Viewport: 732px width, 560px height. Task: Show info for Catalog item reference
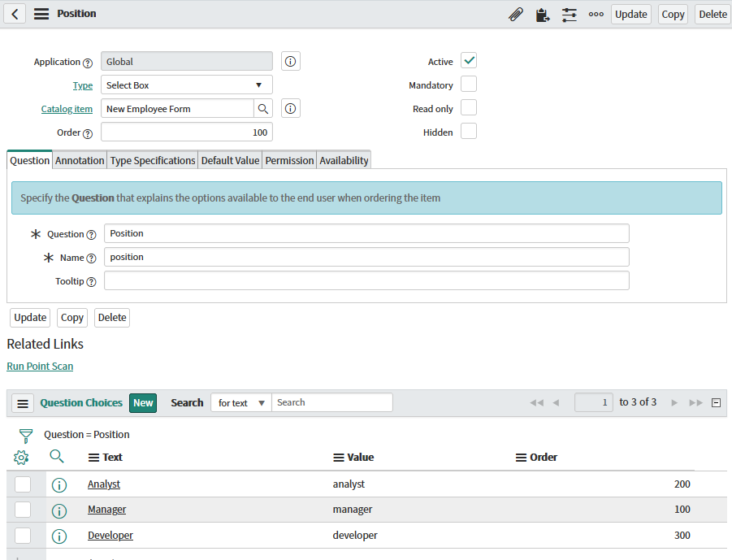click(x=290, y=108)
